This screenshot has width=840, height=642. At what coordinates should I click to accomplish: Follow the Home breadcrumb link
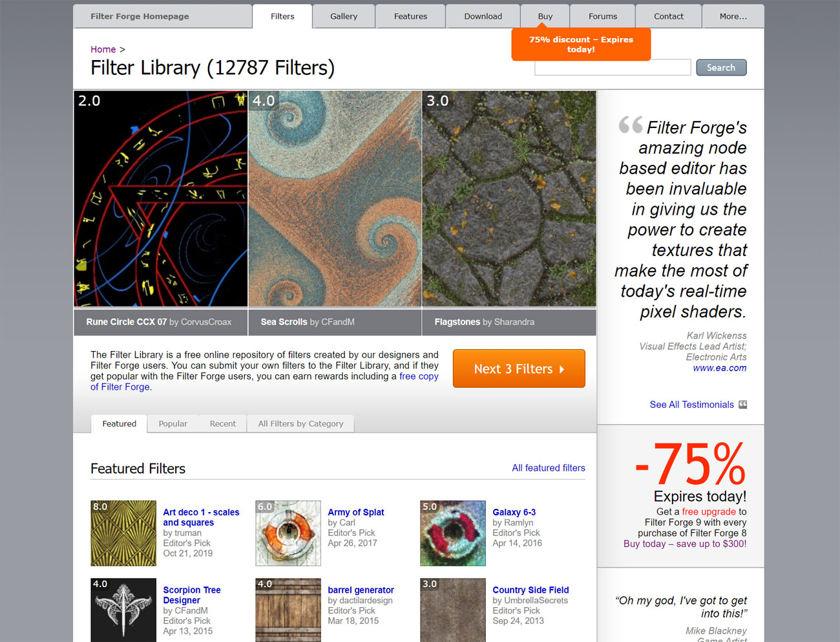(x=103, y=49)
